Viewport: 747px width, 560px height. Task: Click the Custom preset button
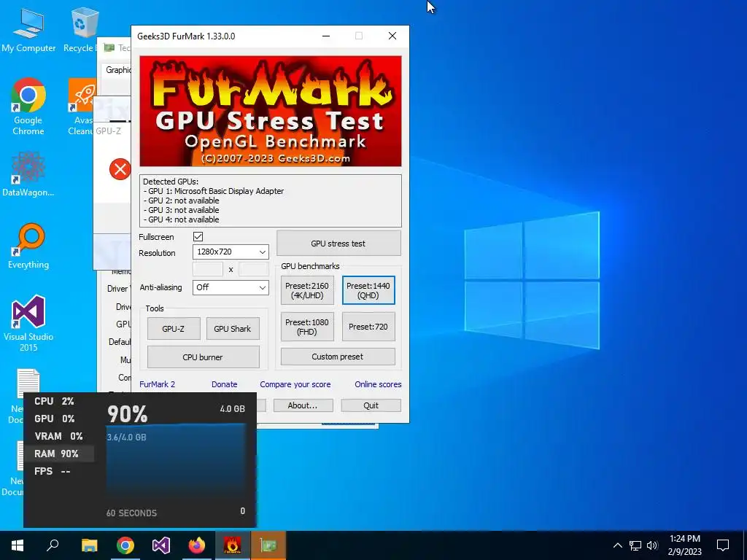coord(338,357)
